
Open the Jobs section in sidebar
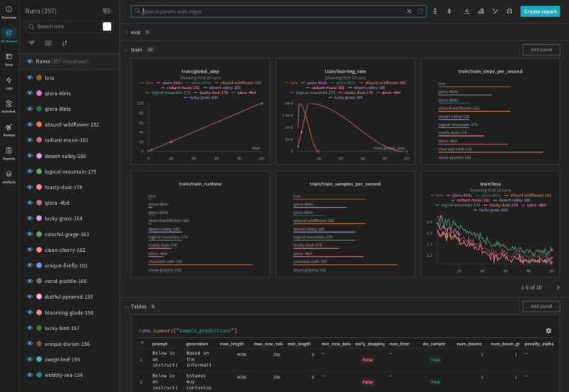[x=9, y=83]
